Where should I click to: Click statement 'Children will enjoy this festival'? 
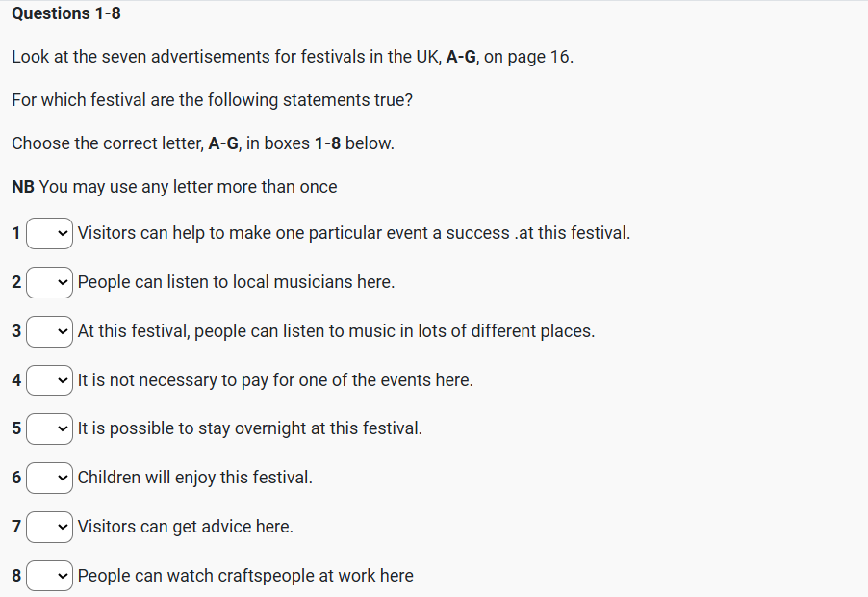point(194,478)
